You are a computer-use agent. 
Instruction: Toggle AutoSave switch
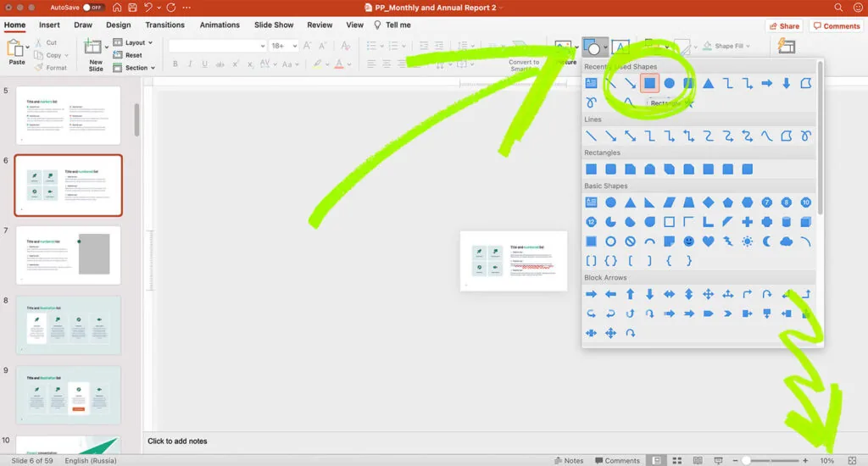pyautogui.click(x=93, y=8)
